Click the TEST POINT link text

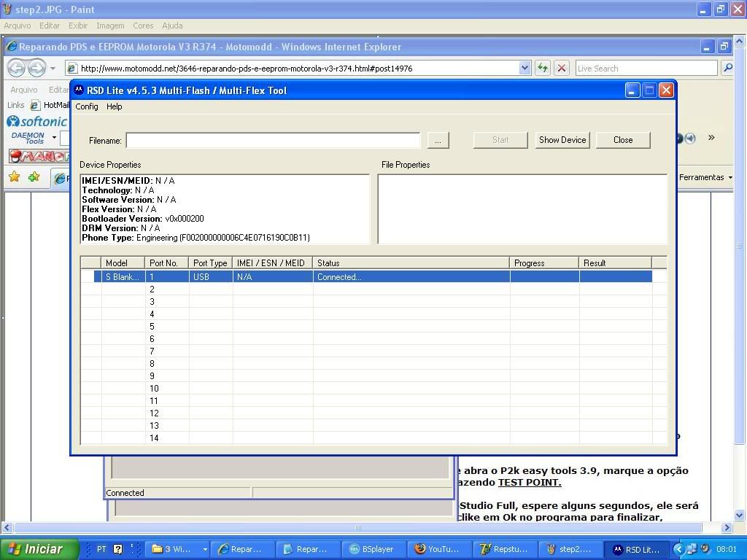[530, 483]
